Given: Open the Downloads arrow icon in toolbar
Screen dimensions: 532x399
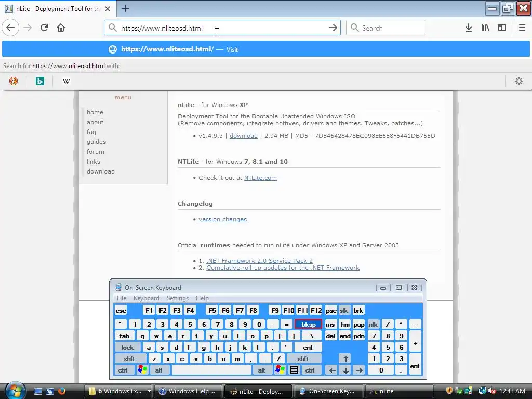Looking at the screenshot, I should 468,28.
